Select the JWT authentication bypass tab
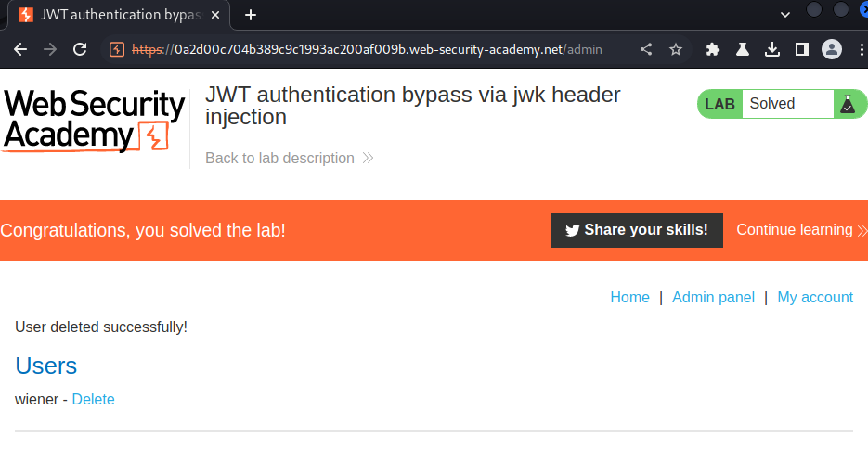Image resolution: width=868 pixels, height=449 pixels. (x=119, y=15)
